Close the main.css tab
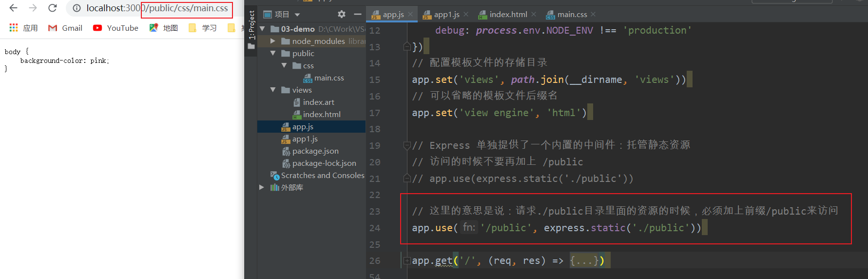The image size is (868, 279). [x=593, y=15]
